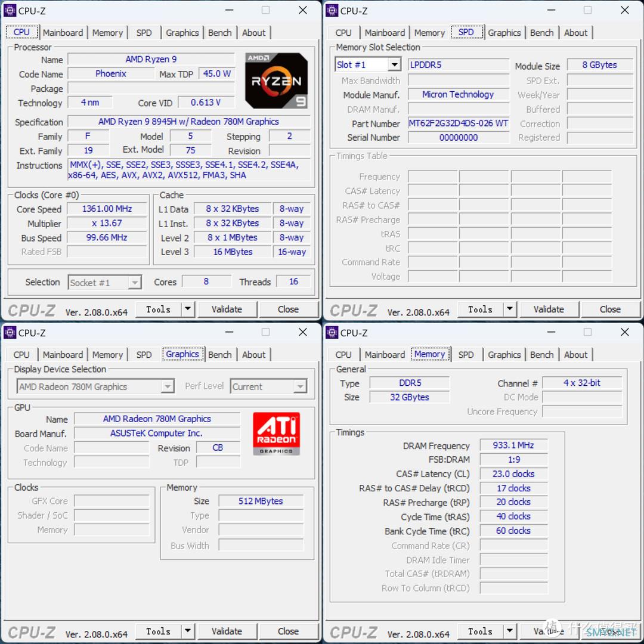The image size is (644, 644).
Task: Click Validate in the processor window
Action: pos(227,309)
